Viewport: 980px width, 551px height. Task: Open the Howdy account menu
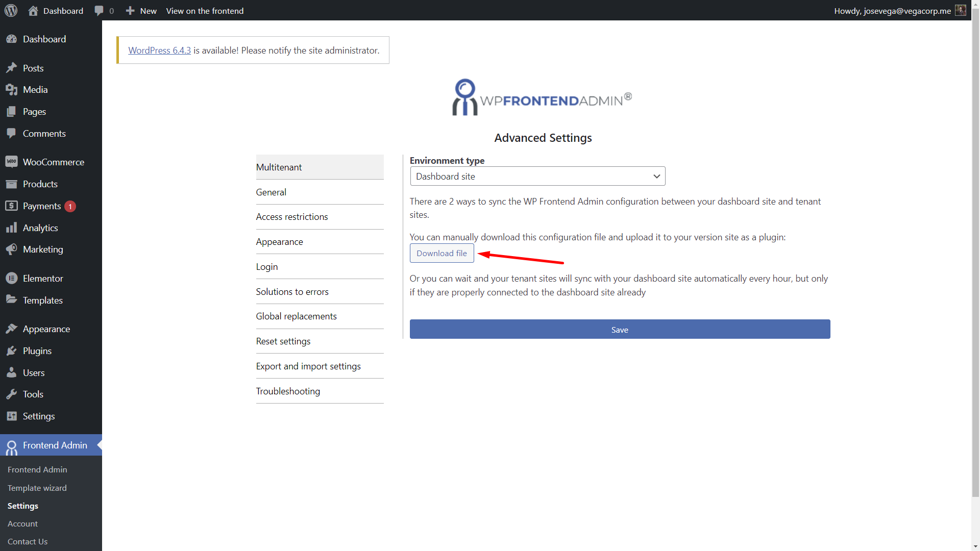(x=900, y=11)
